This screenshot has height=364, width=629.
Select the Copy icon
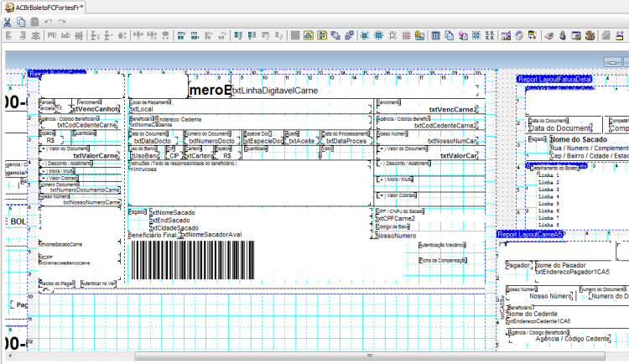click(x=21, y=22)
